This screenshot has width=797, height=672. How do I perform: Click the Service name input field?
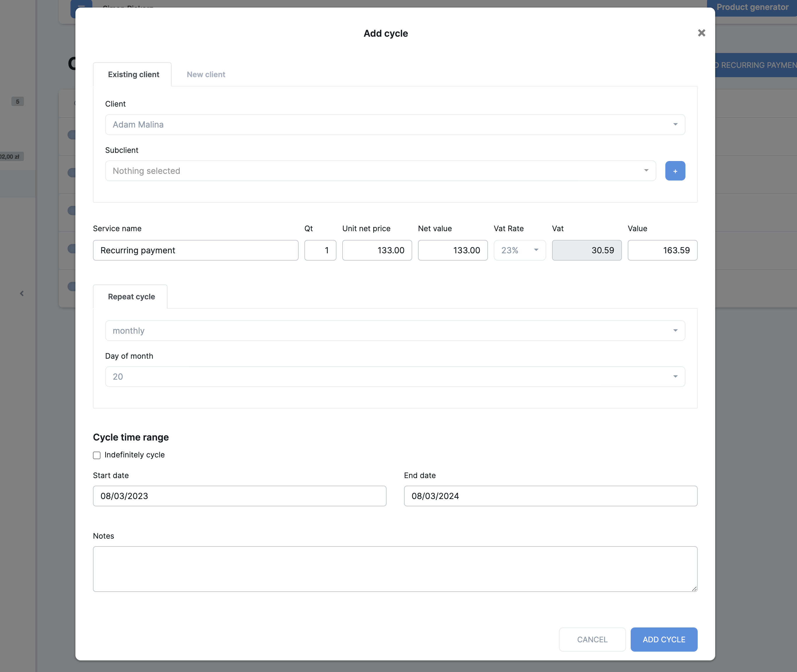click(x=195, y=250)
